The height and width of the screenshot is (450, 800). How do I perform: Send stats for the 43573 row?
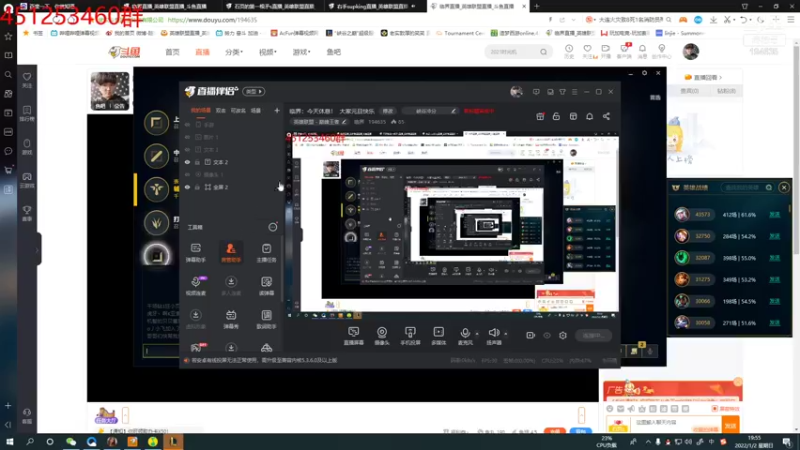tap(774, 215)
